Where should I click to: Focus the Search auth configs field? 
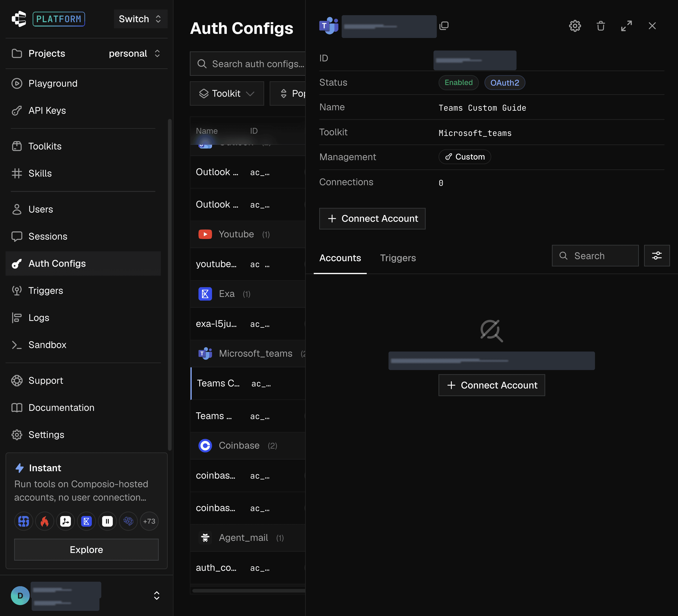tap(248, 64)
